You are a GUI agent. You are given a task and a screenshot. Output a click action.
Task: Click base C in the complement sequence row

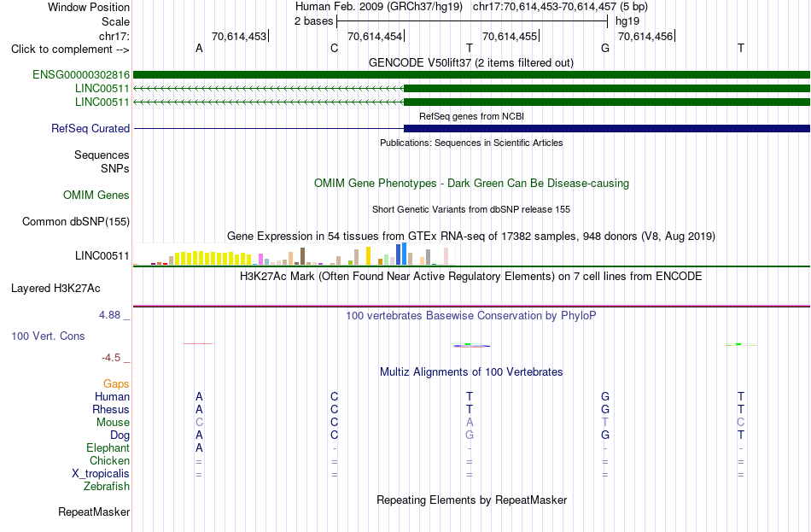334,48
